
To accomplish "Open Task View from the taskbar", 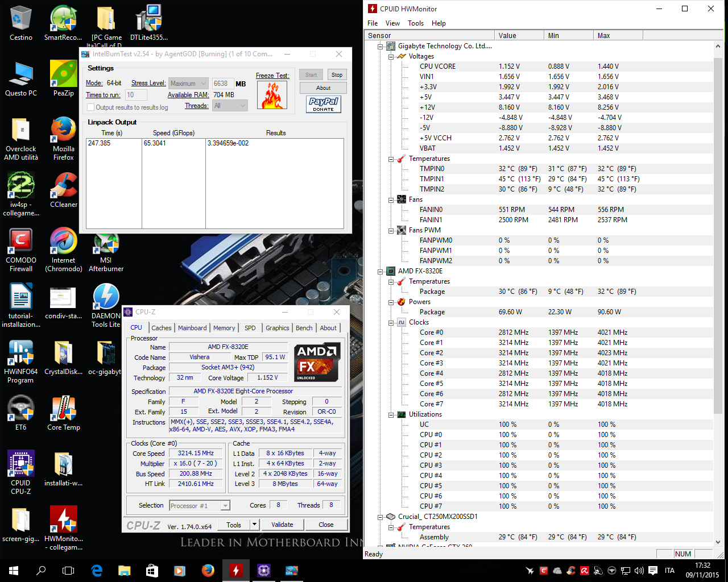I will [x=68, y=571].
